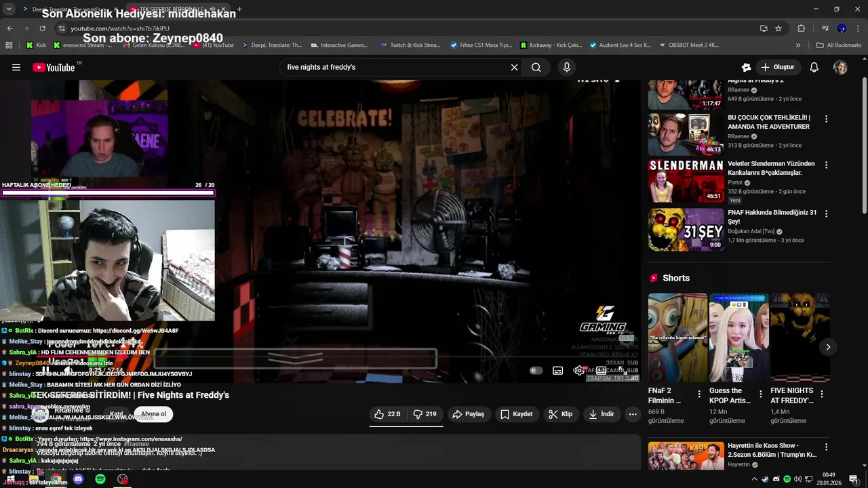Create a clip with the Klip button
Screen dimensions: 868x488
coord(560,414)
